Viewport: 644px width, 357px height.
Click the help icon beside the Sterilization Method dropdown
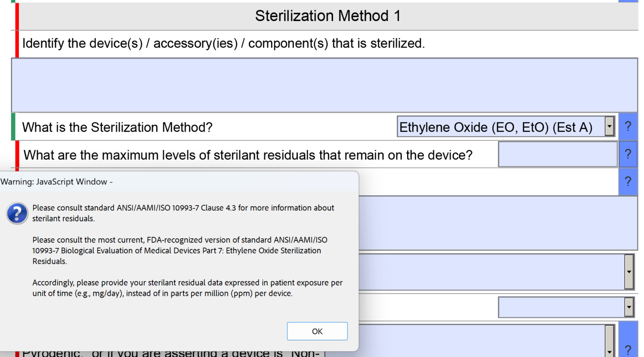pos(628,126)
